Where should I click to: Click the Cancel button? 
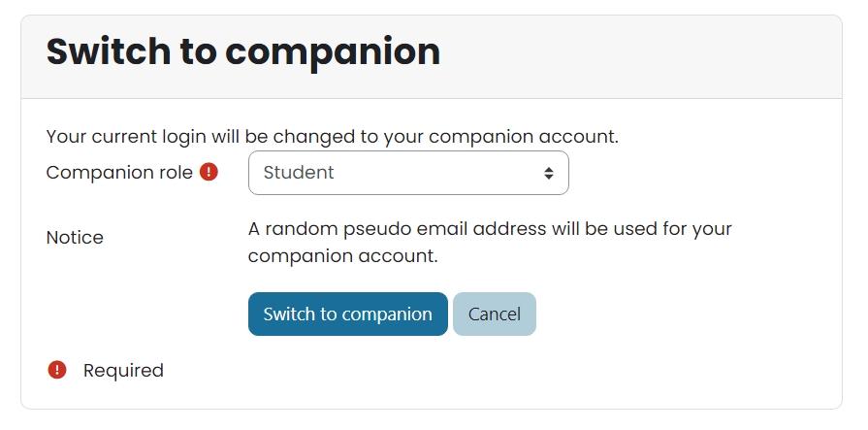click(494, 314)
